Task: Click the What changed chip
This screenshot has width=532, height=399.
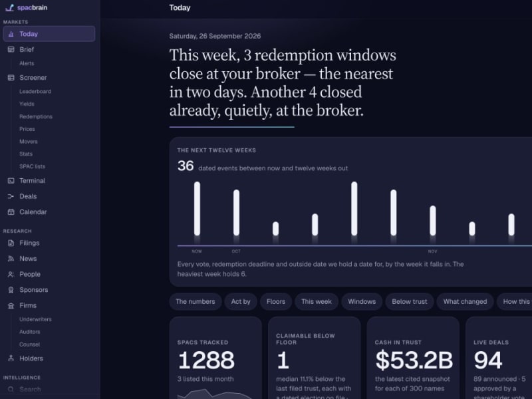Action: [x=465, y=302]
